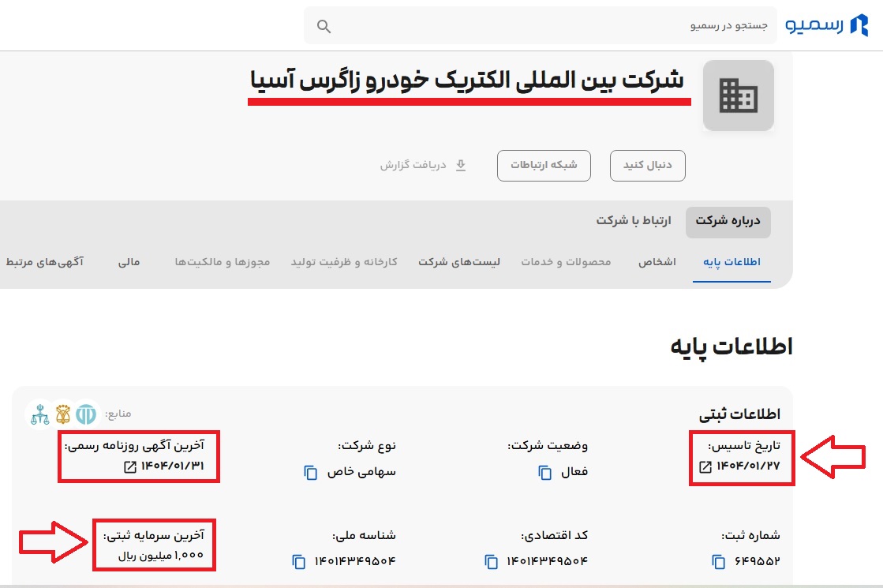Viewport: 883px width, 588px height.
Task: Click the رسمیو brand wordmark
Action: [814, 25]
